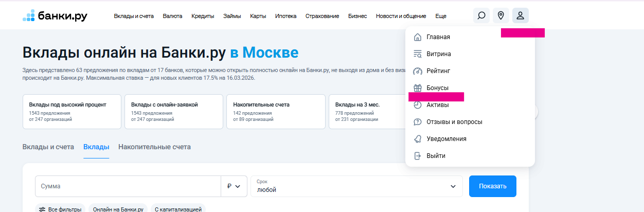
Task: Switch to the Накопительные счета tab
Action: [154, 147]
